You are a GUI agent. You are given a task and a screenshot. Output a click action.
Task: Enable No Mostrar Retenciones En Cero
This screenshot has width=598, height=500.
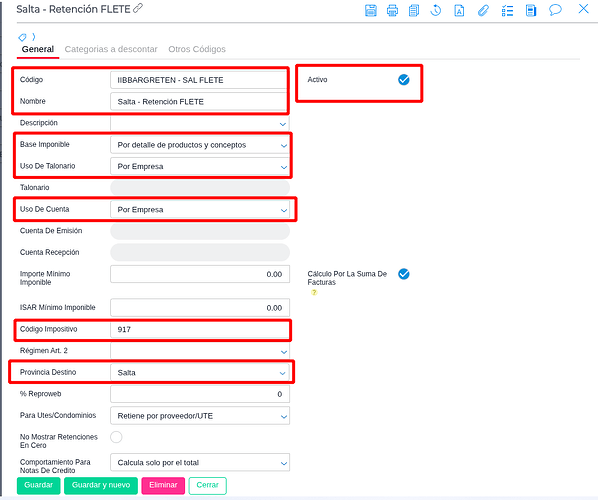coord(116,437)
